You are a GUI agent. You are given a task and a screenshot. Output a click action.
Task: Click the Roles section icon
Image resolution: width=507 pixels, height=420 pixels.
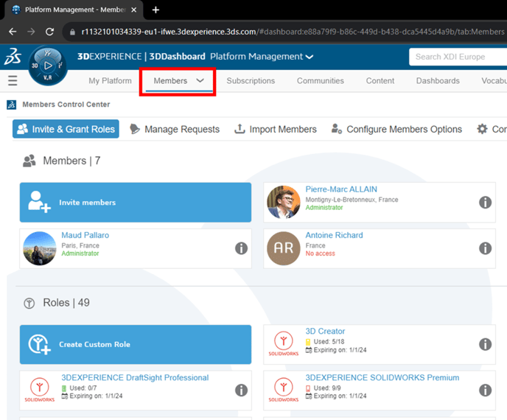pos(29,304)
